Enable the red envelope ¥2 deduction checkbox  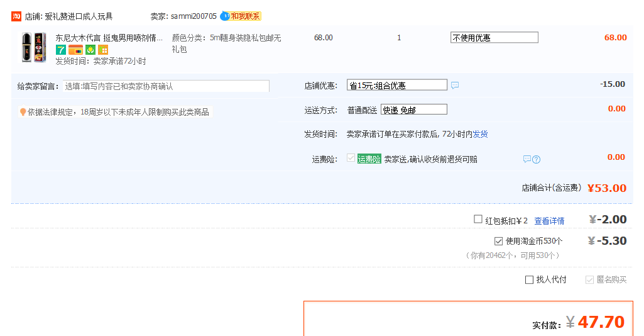click(478, 220)
